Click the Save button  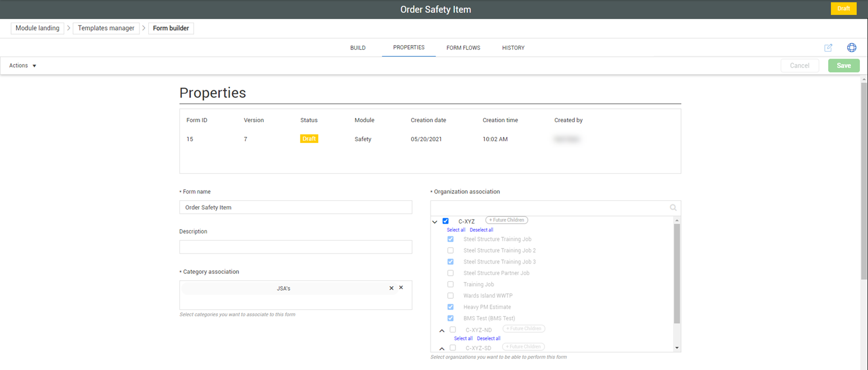coord(843,65)
